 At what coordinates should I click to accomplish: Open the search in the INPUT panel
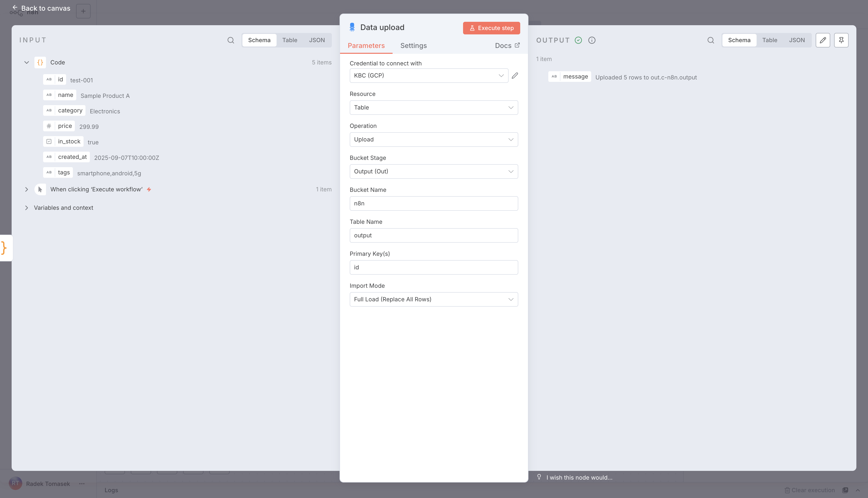231,40
